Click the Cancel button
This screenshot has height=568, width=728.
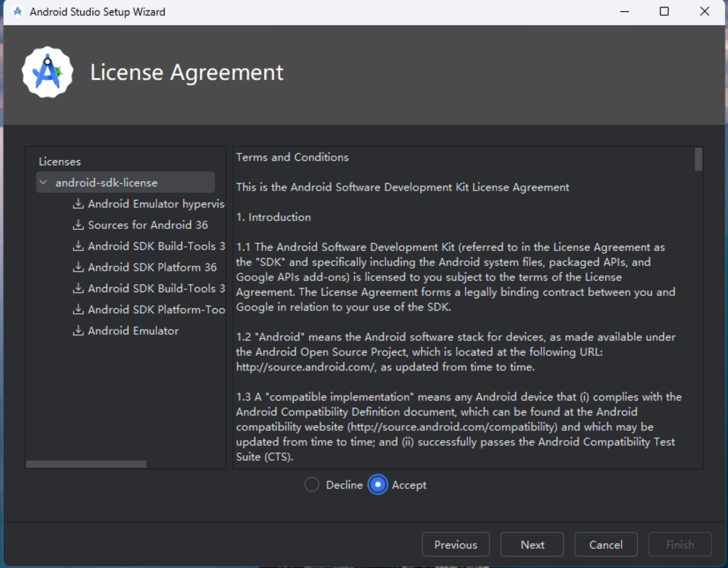coord(606,544)
